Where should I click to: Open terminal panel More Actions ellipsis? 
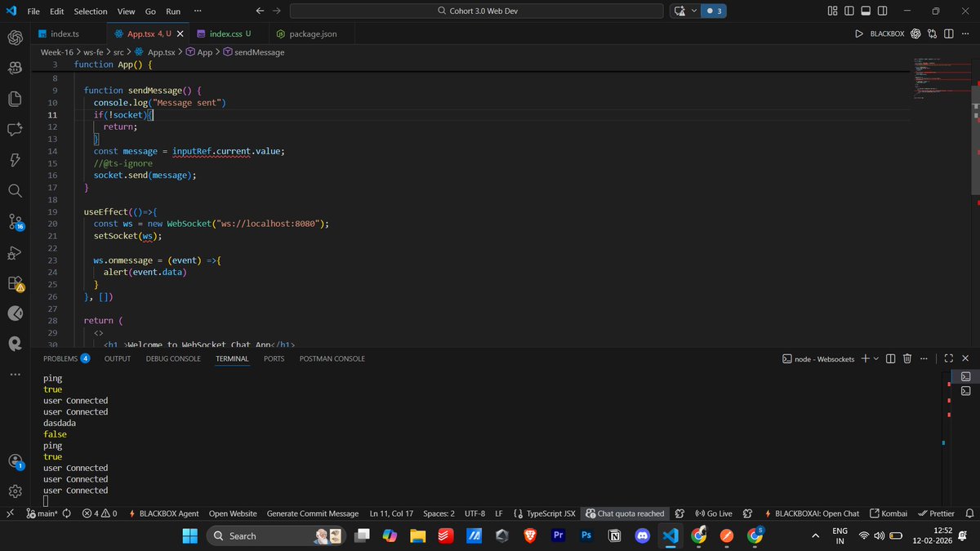[x=924, y=358]
